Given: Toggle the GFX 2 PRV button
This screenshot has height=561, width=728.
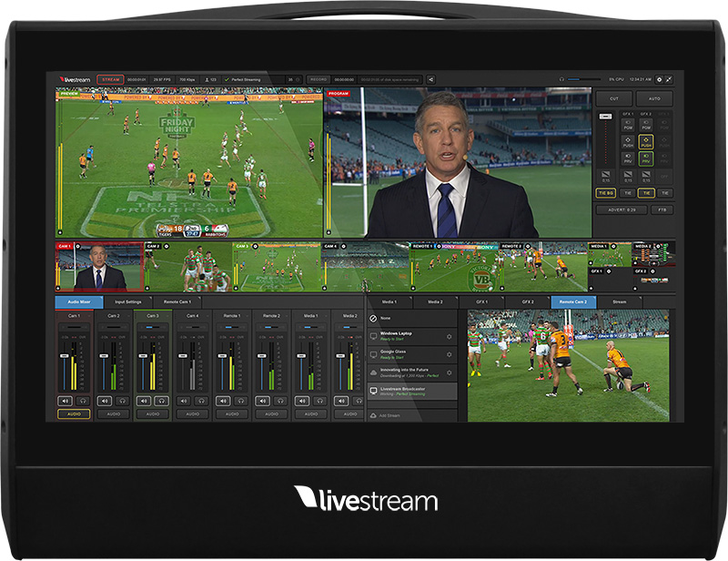Looking at the screenshot, I should (x=646, y=158).
